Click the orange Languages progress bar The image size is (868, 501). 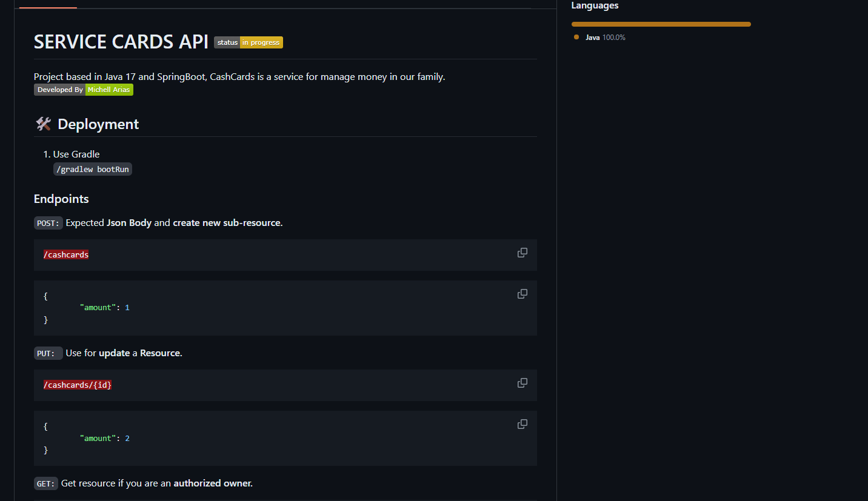661,24
